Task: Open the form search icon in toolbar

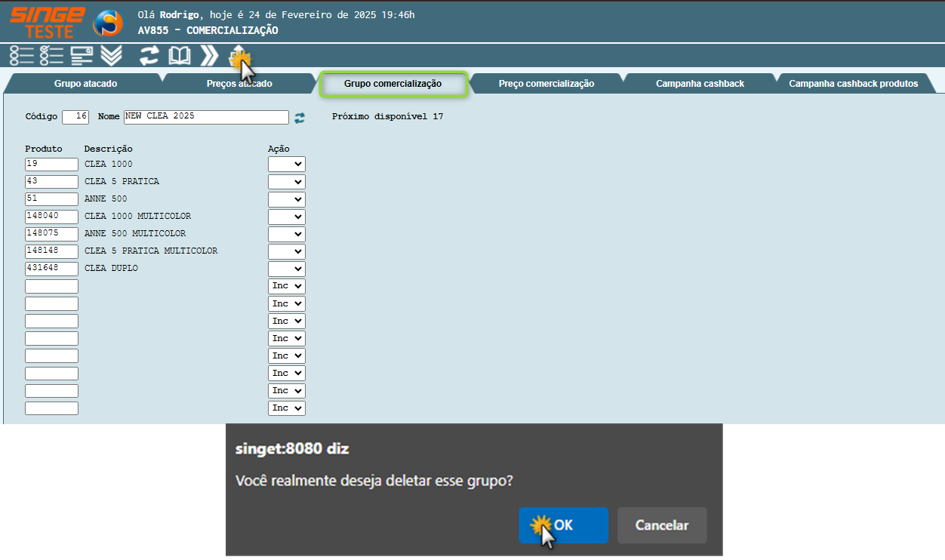Action: click(x=82, y=56)
